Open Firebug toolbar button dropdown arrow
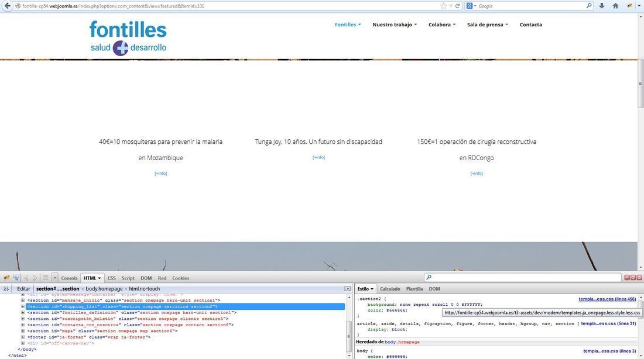The width and height of the screenshot is (644, 359). 639,6
